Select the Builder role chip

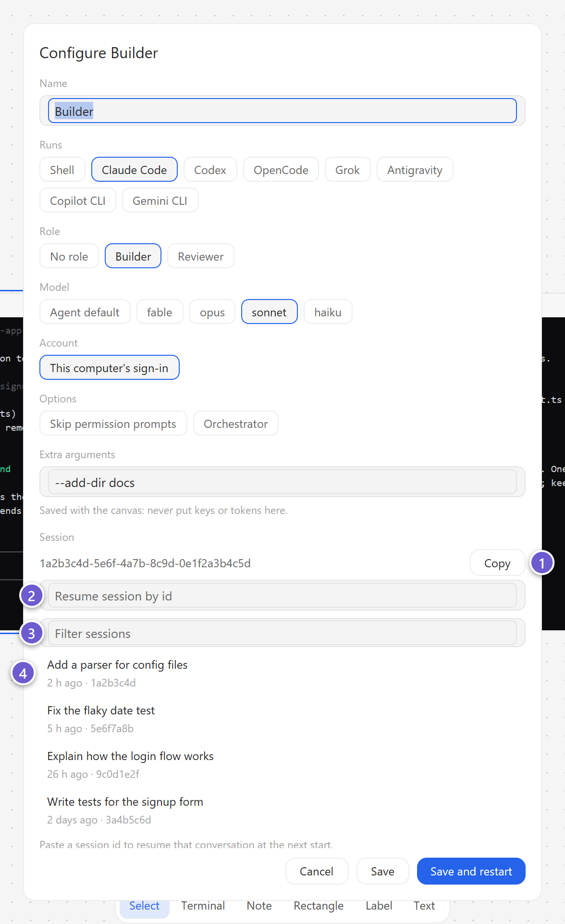point(133,256)
